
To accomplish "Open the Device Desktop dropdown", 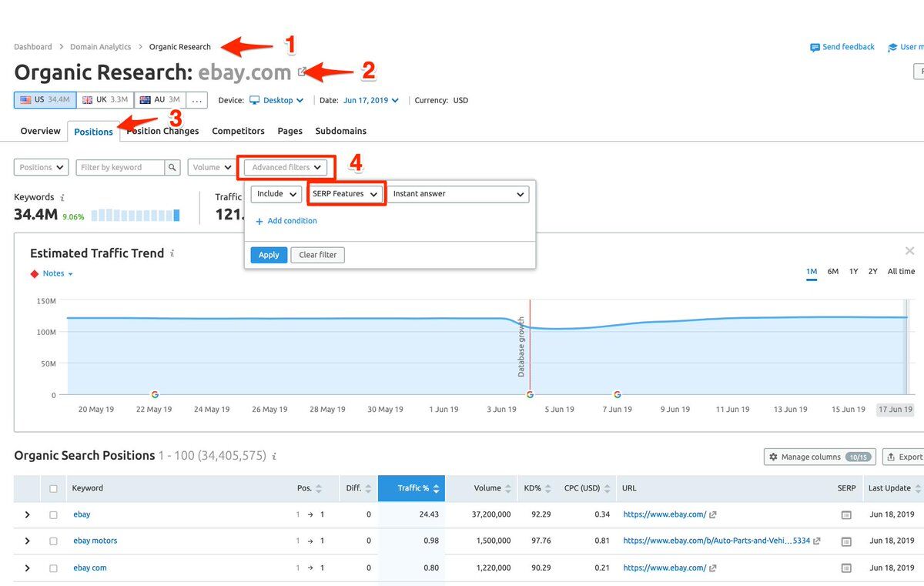I will tap(276, 100).
